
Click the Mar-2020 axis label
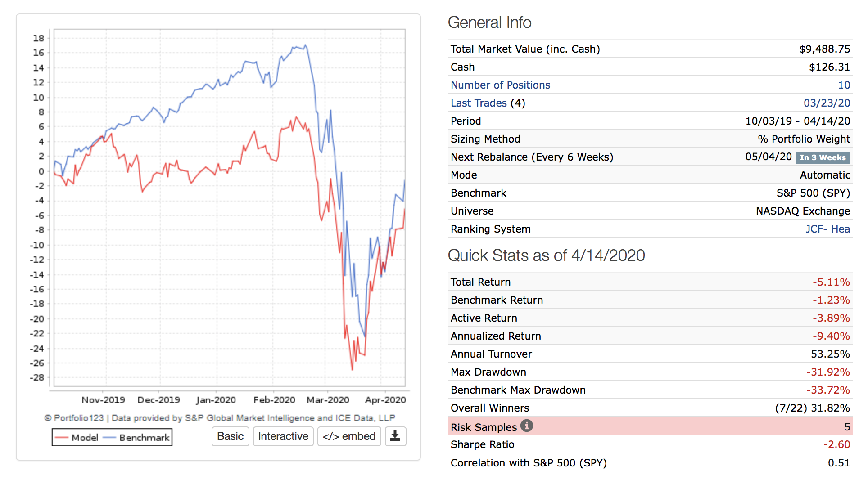[328, 400]
